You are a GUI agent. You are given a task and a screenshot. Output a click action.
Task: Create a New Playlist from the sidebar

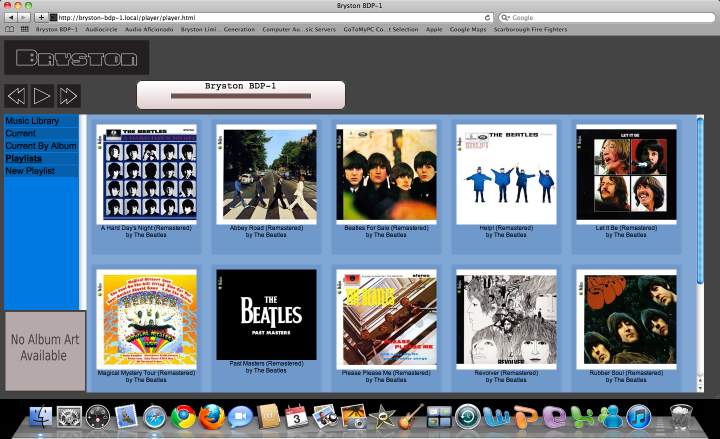click(30, 171)
